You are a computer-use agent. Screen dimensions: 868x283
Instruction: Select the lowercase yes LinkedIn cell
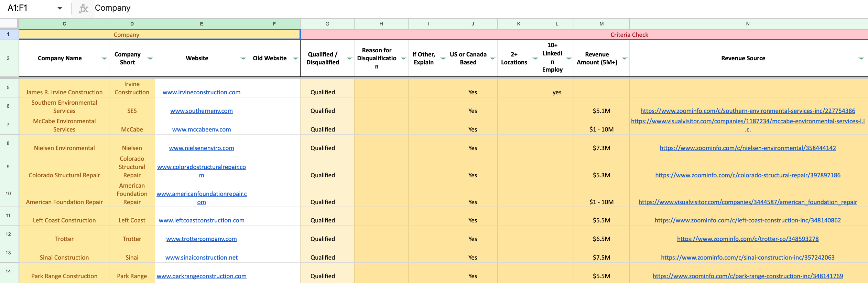tap(557, 88)
